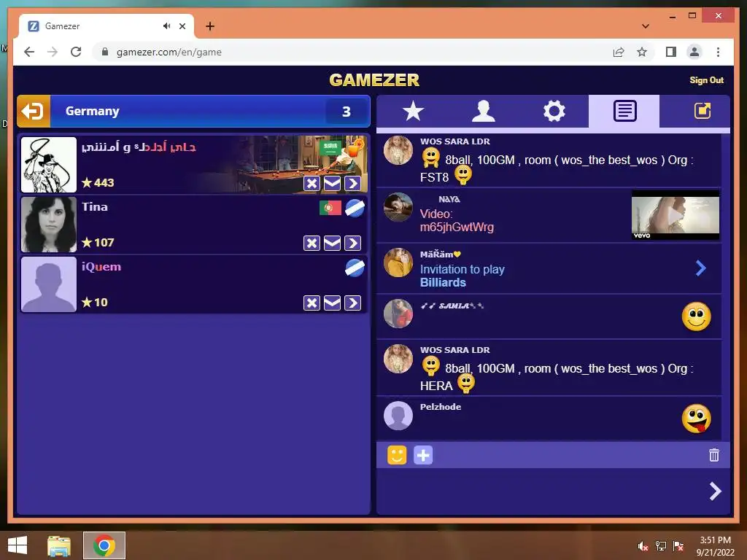
Task: Click X icon in Tina's row
Action: 311,244
